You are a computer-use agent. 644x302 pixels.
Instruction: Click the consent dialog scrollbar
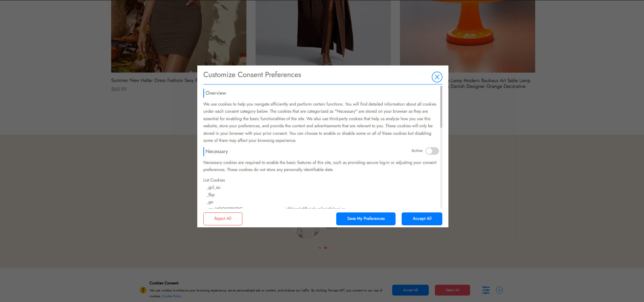(x=441, y=107)
